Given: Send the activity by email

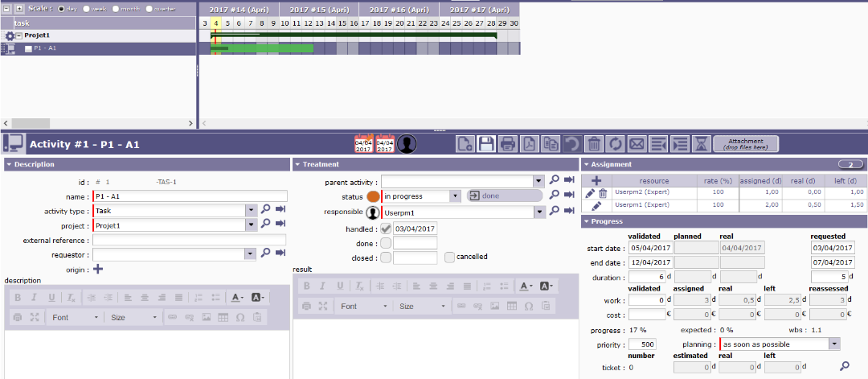Looking at the screenshot, I should [637, 144].
